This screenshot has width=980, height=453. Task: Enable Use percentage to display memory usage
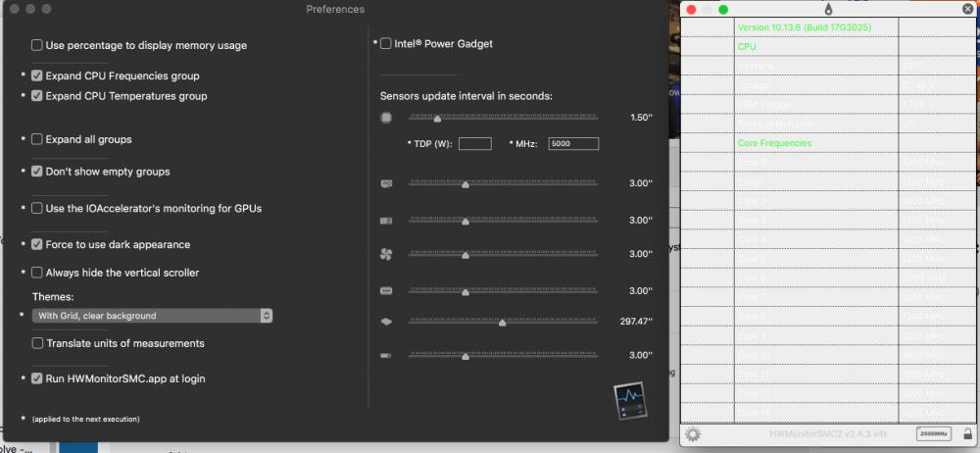(x=37, y=45)
